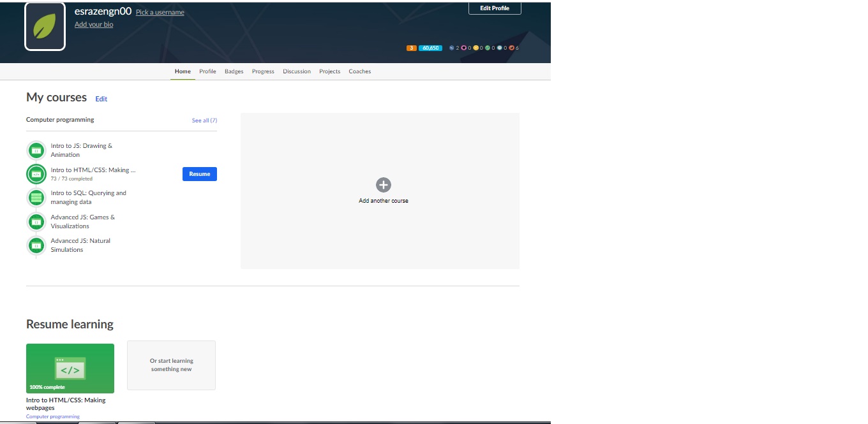This screenshot has width=868, height=424.
Task: Click the Intro to HTML/CSS course icon
Action: click(36, 174)
